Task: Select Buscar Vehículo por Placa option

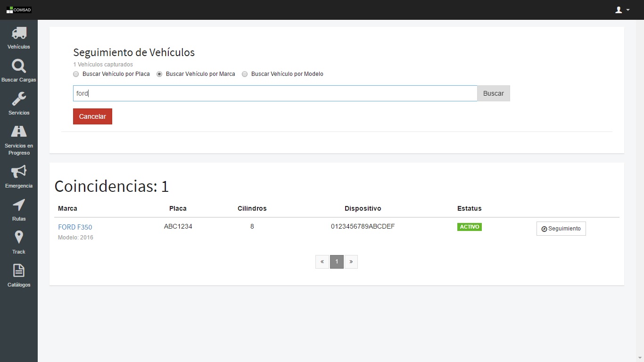Action: (x=76, y=74)
